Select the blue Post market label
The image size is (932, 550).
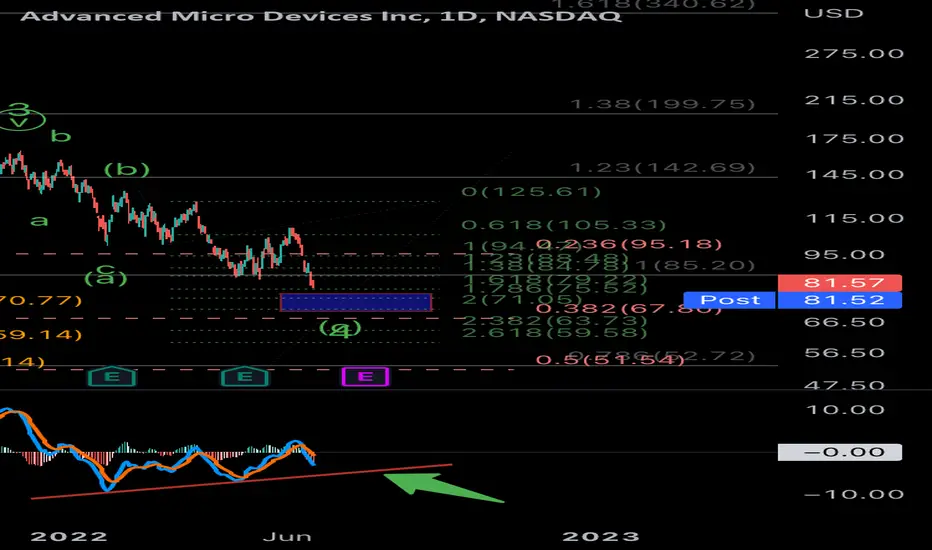729,300
